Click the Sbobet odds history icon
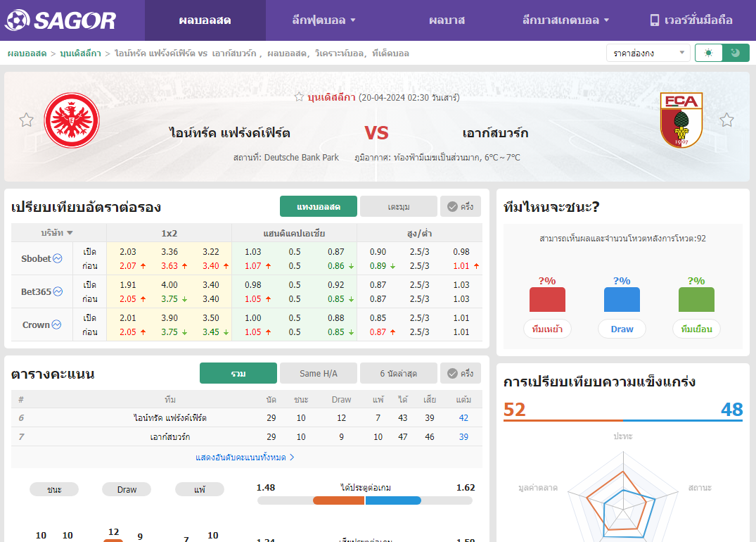The height and width of the screenshot is (542, 756). click(x=58, y=258)
